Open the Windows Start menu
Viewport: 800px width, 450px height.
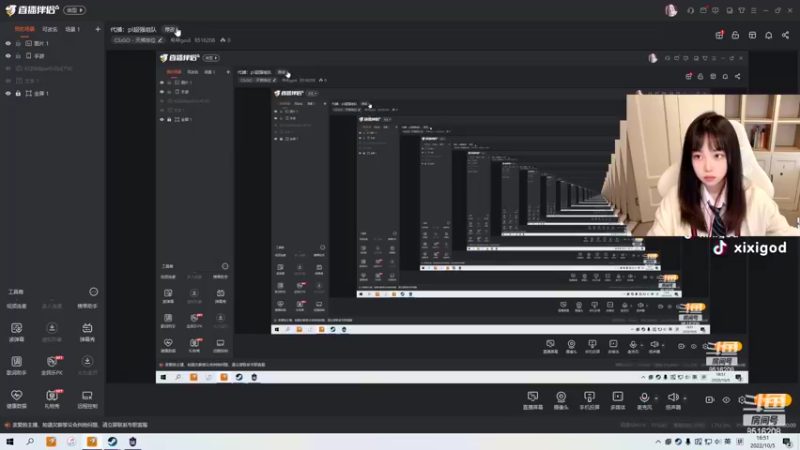(x=10, y=441)
